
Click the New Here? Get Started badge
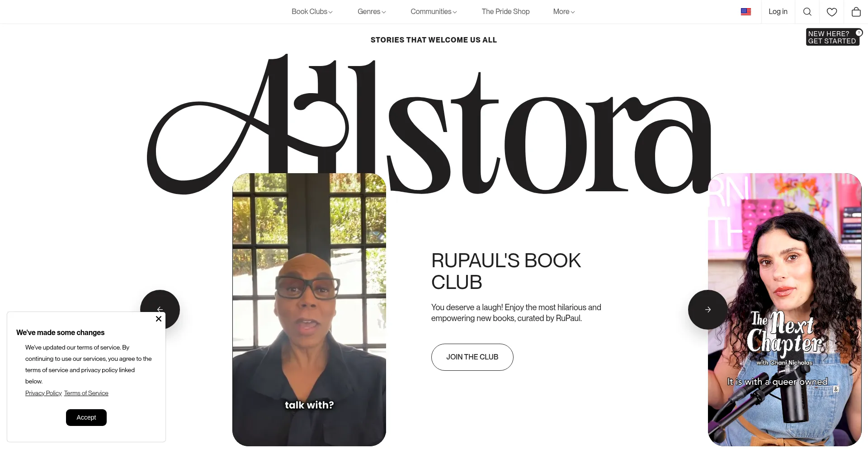pyautogui.click(x=832, y=37)
